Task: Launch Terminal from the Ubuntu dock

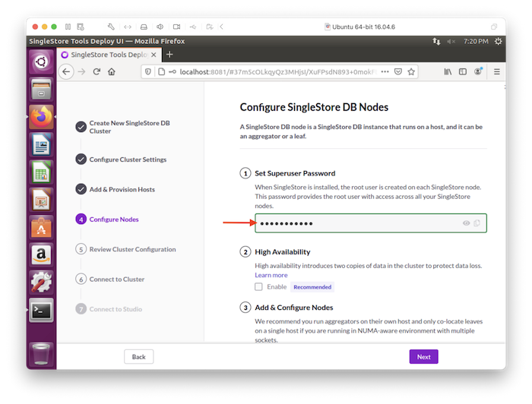Action: (x=41, y=309)
